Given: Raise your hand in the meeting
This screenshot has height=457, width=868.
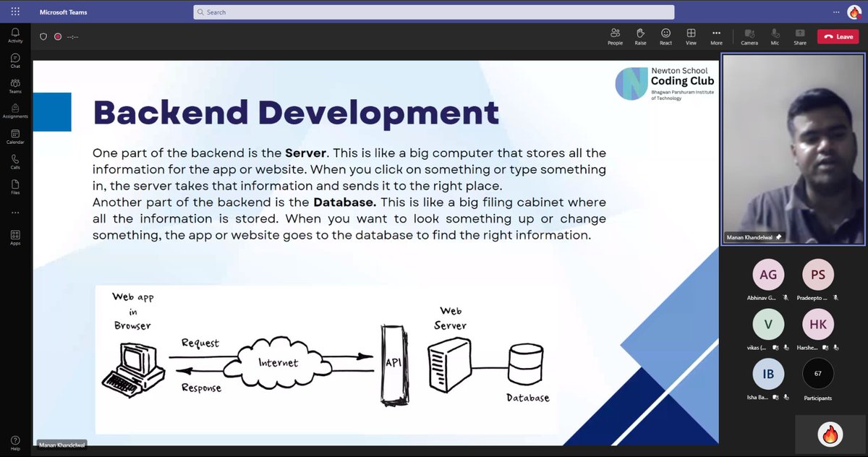Looking at the screenshot, I should click(x=640, y=37).
